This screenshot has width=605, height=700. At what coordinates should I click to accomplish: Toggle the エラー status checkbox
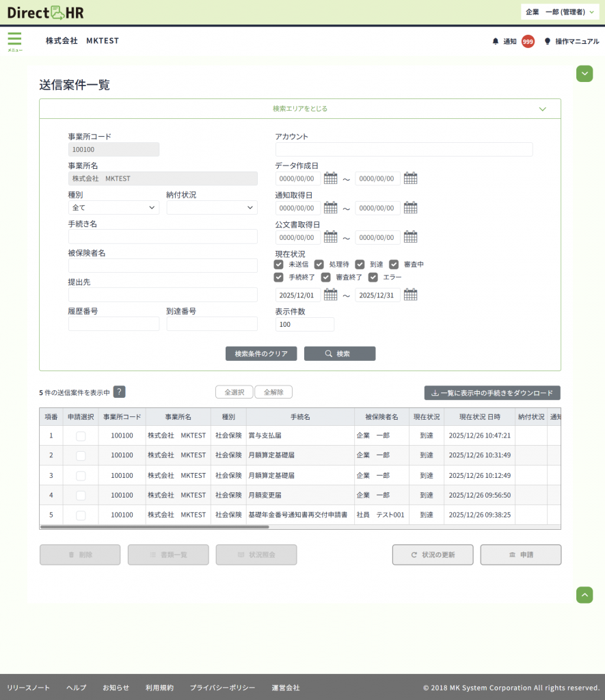373,277
